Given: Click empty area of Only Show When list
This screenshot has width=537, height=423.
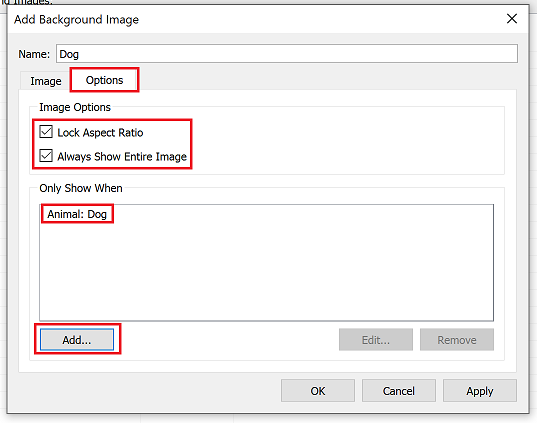Looking at the screenshot, I should pos(266,271).
